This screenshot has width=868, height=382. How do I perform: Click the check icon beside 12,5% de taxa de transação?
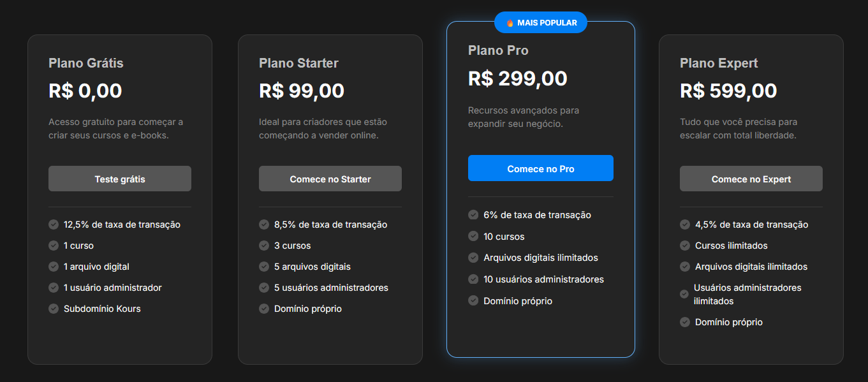(54, 224)
